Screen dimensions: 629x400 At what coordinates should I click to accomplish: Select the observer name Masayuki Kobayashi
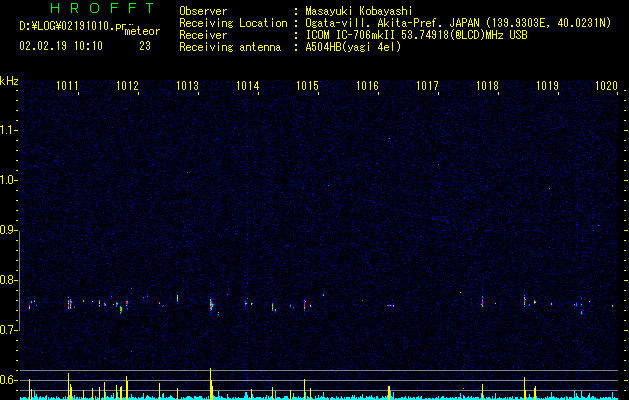click(x=359, y=11)
